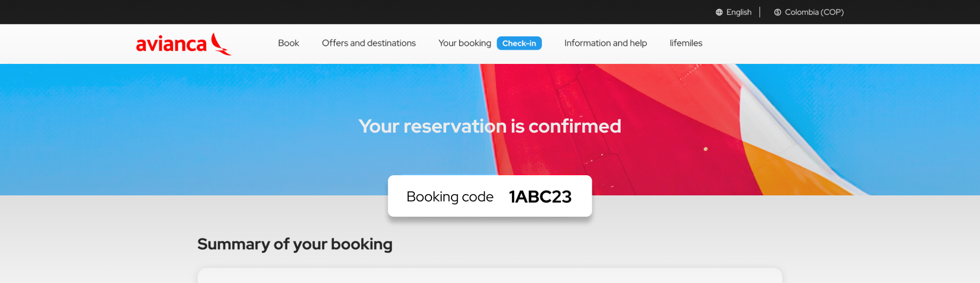The width and height of the screenshot is (980, 283).
Task: Click the globe icon beside English
Action: (x=719, y=12)
